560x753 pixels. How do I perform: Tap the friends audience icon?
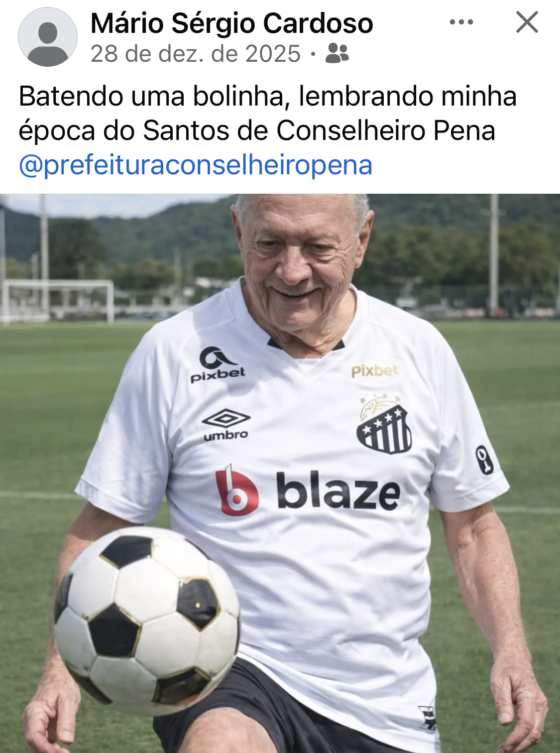click(x=337, y=53)
